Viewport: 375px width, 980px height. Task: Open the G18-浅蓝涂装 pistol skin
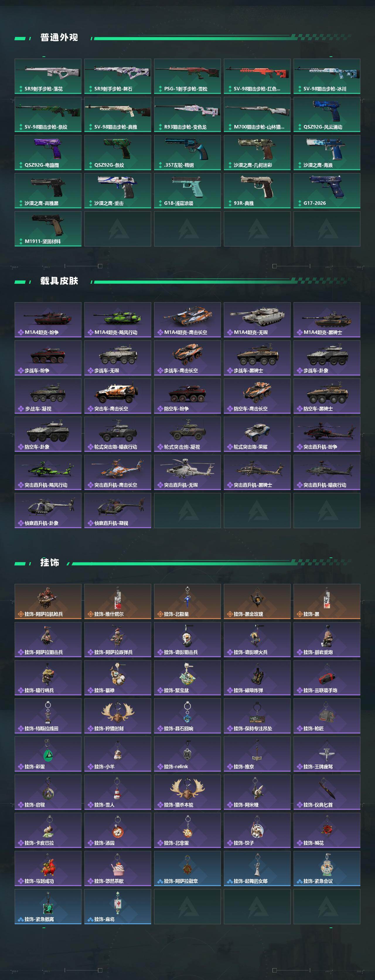[x=187, y=191]
